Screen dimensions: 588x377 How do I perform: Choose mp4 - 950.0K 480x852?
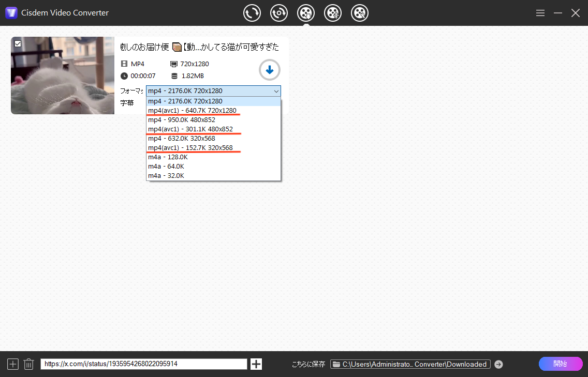pyautogui.click(x=213, y=120)
